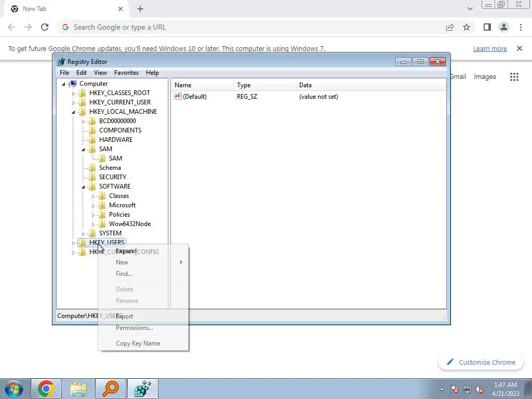Click the Data column header

click(371, 85)
